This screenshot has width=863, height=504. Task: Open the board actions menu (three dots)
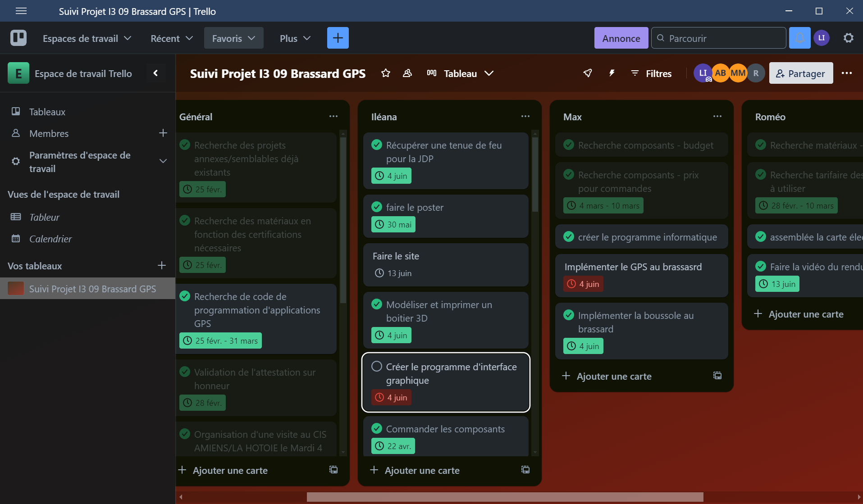[847, 73]
